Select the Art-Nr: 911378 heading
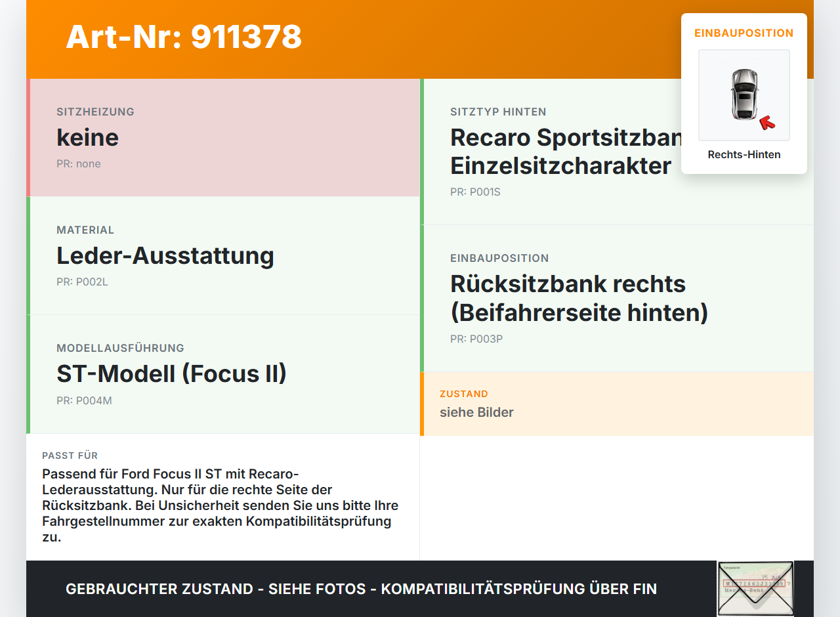The image size is (840, 617). pos(184,37)
